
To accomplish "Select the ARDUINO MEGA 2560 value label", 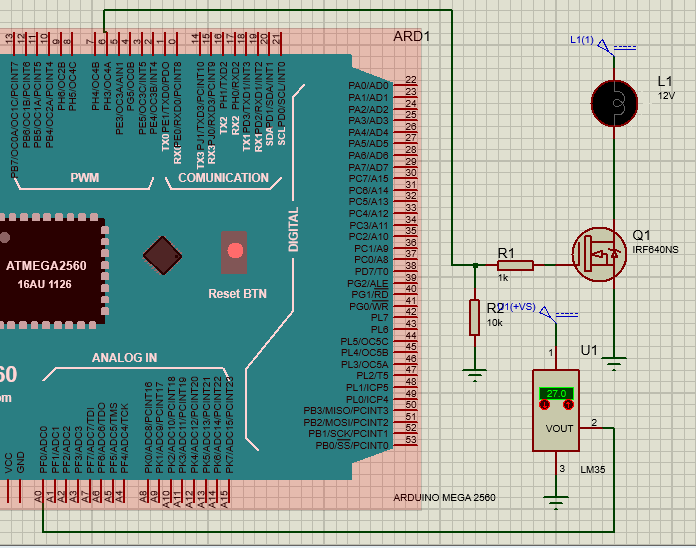I will click(x=444, y=497).
